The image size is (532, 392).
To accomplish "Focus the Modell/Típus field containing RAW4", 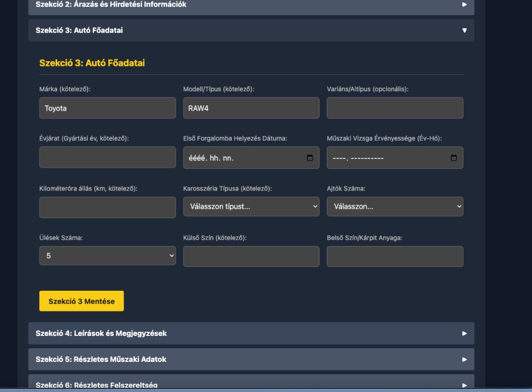I will [x=251, y=108].
